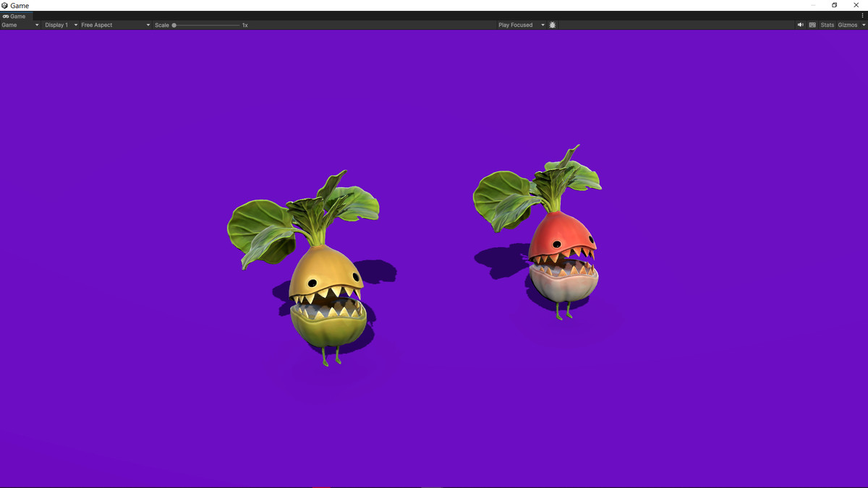Click the 1x scale value label
This screenshot has height=488, width=868.
tap(244, 25)
